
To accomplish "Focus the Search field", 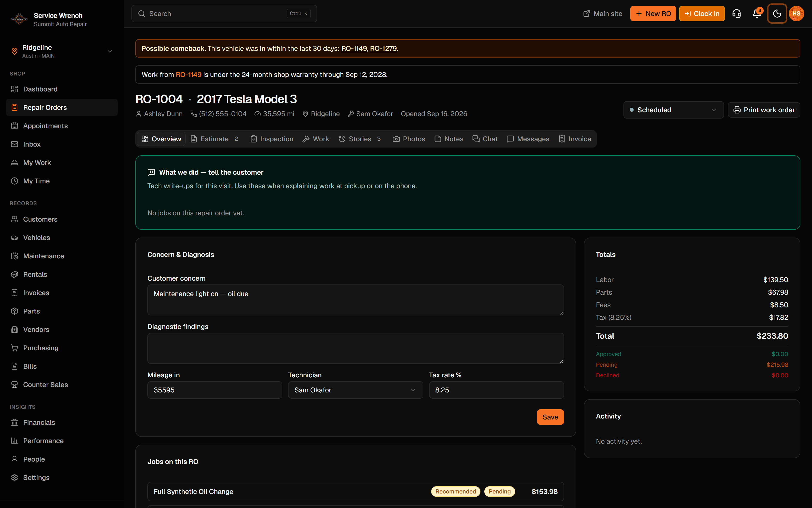I will (224, 14).
